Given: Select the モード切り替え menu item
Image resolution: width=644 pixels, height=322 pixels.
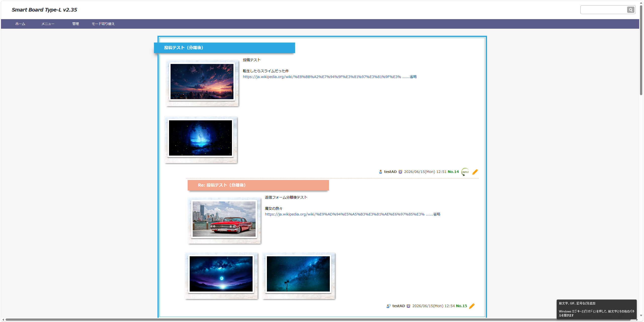Looking at the screenshot, I should click(103, 24).
